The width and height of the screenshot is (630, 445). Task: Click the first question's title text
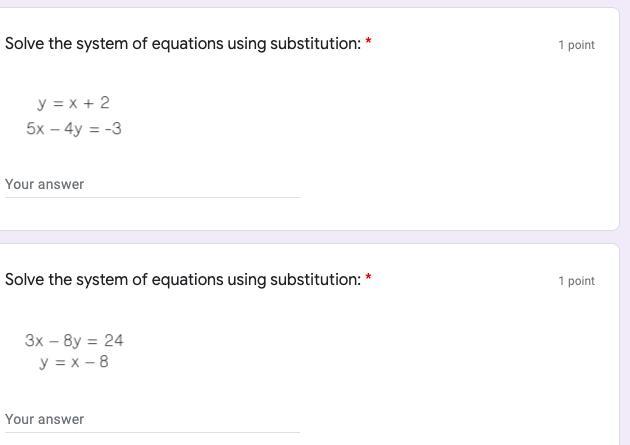pos(183,44)
